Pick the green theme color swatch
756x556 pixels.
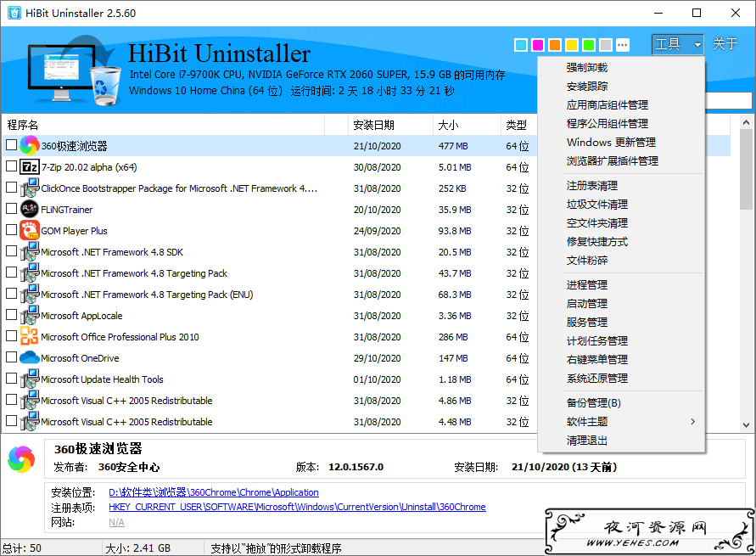[x=589, y=45]
